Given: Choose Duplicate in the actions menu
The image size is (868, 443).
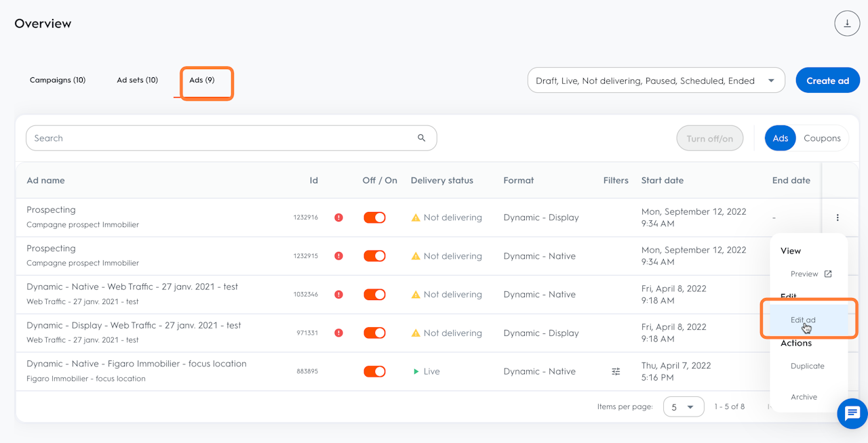Looking at the screenshot, I should (807, 366).
